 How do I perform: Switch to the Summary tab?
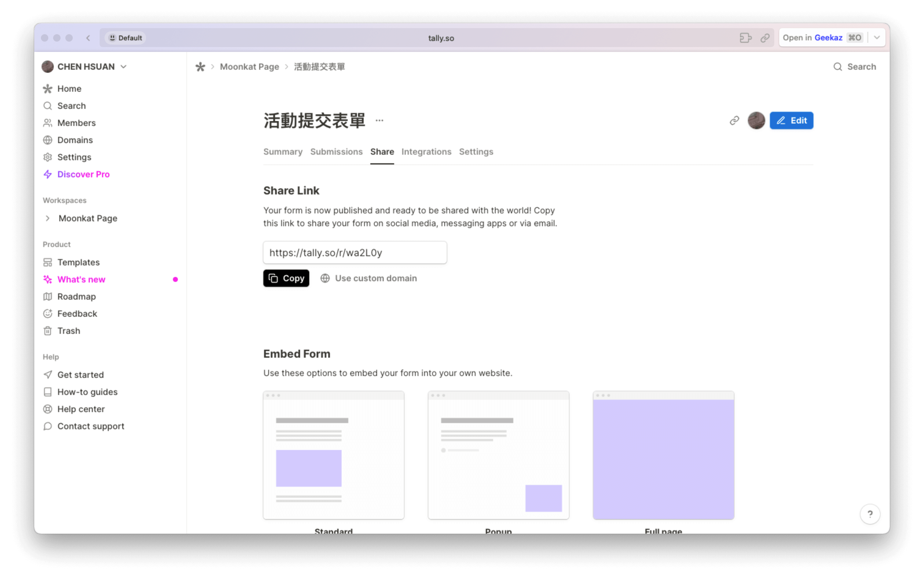click(283, 152)
